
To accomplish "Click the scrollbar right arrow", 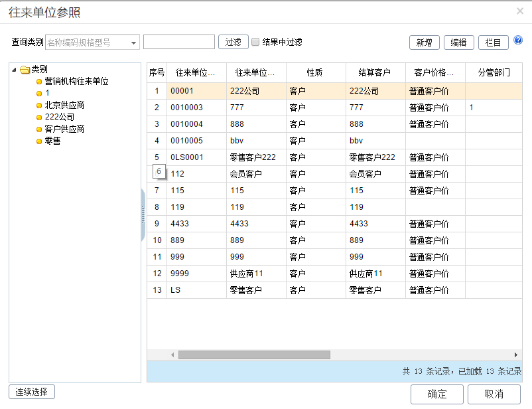I will click(516, 355).
